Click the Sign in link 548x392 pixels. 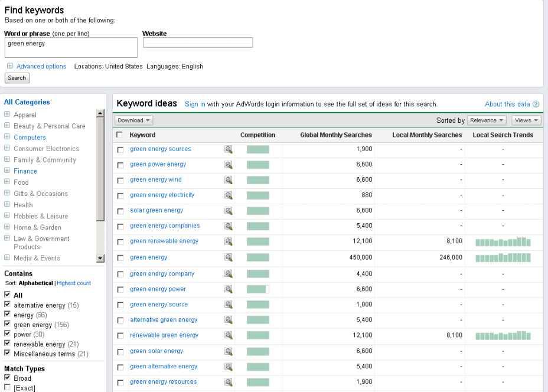pos(195,104)
